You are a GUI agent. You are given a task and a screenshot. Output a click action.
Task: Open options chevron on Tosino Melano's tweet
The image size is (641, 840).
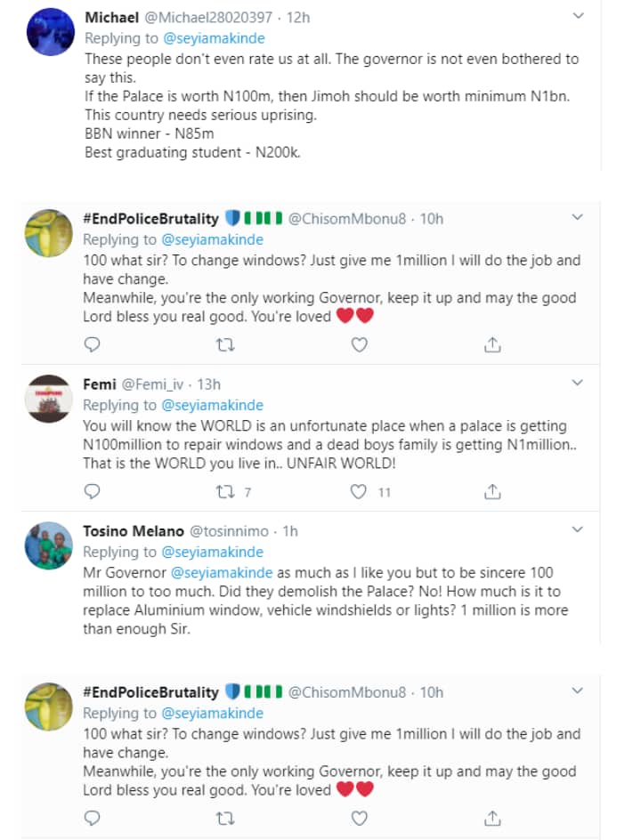(578, 529)
